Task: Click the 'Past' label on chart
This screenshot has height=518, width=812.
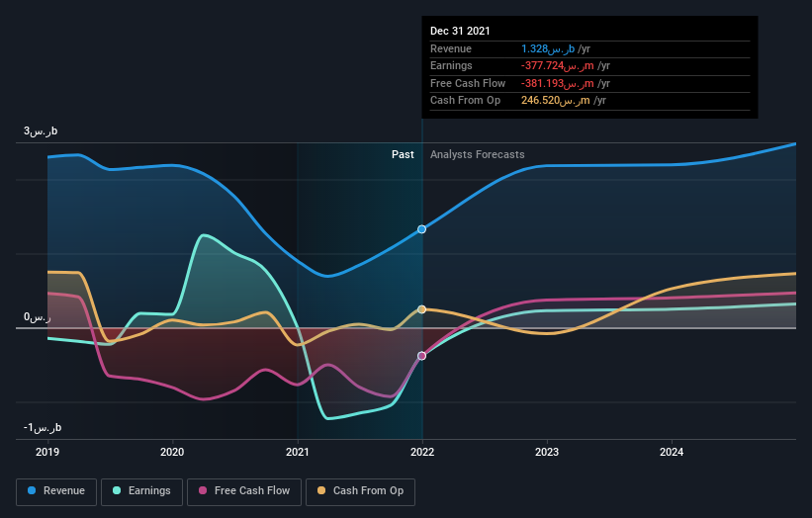Action: 403,155
